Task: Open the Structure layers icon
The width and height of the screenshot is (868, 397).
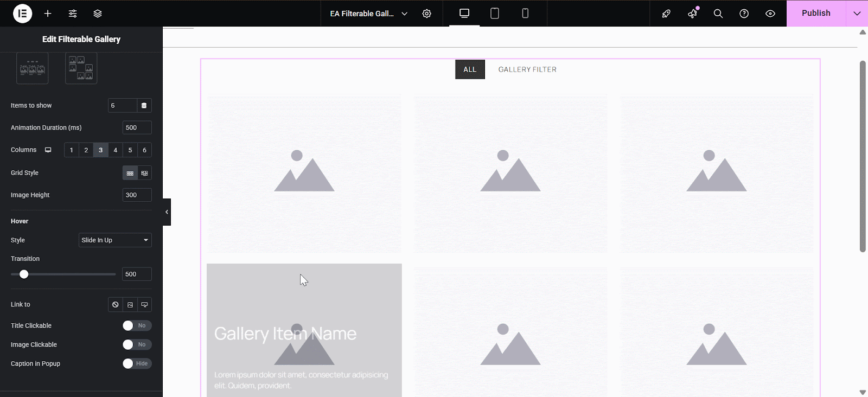Action: click(x=98, y=14)
